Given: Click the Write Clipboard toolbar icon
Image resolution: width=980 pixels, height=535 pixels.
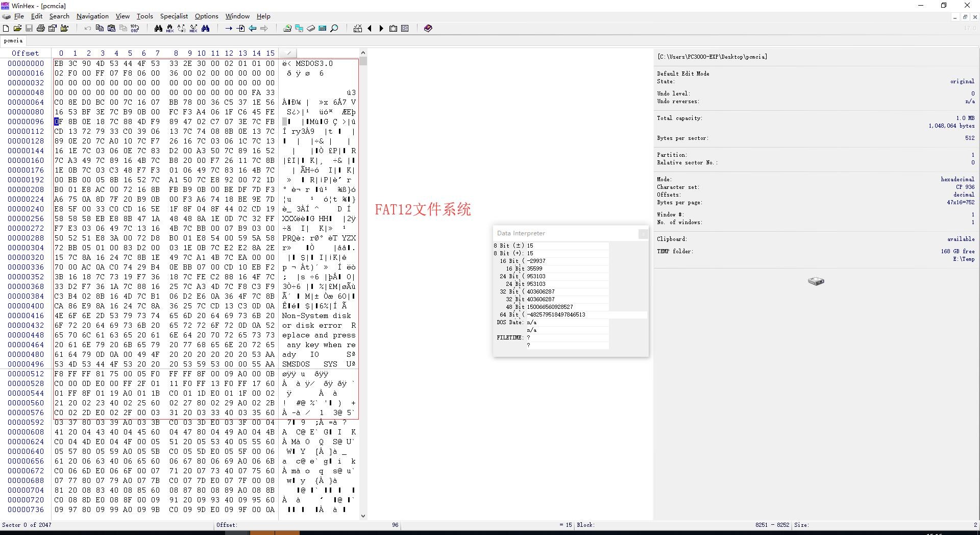Looking at the screenshot, I should click(123, 29).
